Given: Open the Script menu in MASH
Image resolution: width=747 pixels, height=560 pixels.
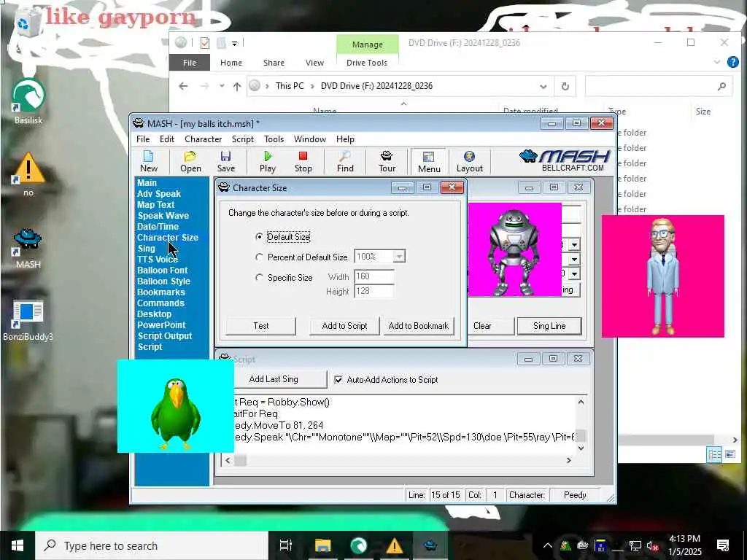Looking at the screenshot, I should [x=242, y=139].
